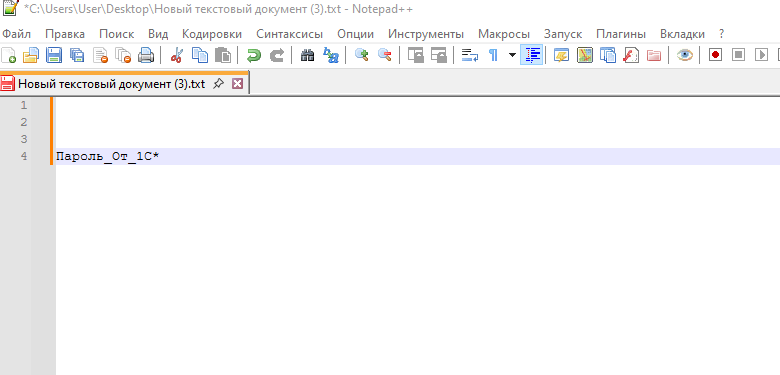This screenshot has width=780, height=375.
Task: Click the unsaved red floppy icon on the tab
Action: click(7, 84)
